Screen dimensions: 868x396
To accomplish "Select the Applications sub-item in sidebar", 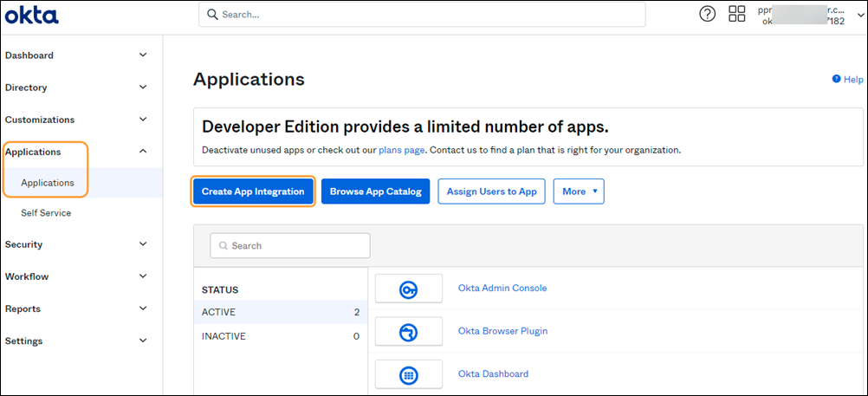I will coord(48,183).
